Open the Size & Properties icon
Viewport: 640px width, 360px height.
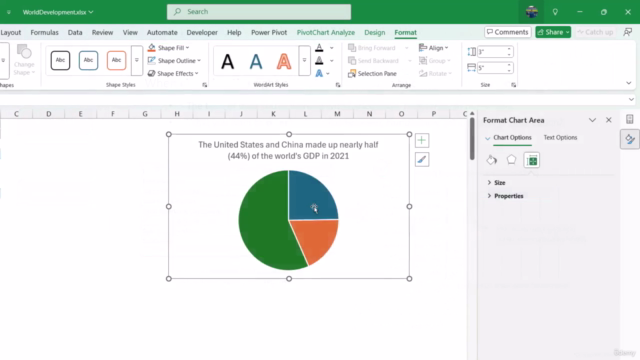[531, 160]
